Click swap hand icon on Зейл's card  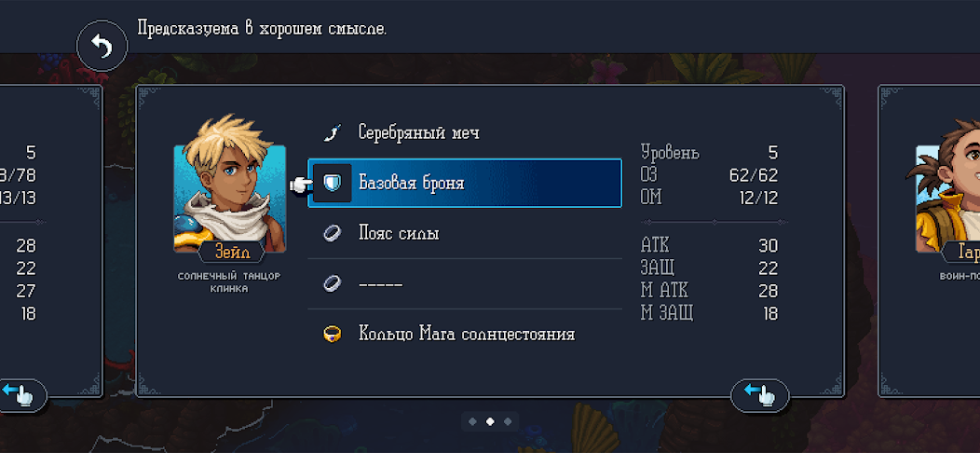[x=760, y=395]
